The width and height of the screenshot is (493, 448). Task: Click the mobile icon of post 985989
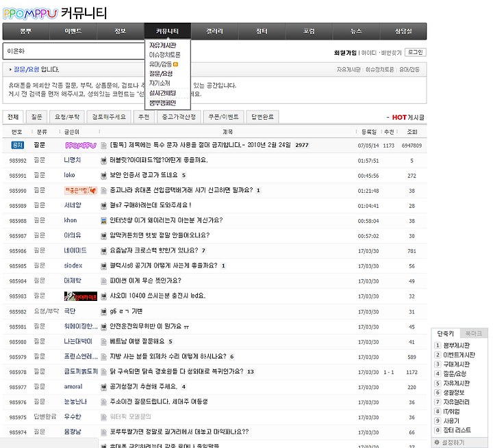tap(103, 206)
